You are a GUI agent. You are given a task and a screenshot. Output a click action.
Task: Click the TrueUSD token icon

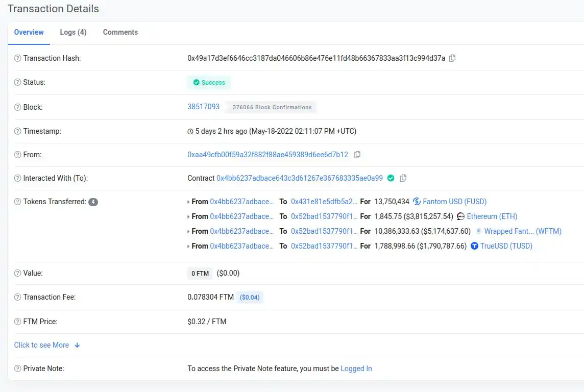tap(475, 246)
